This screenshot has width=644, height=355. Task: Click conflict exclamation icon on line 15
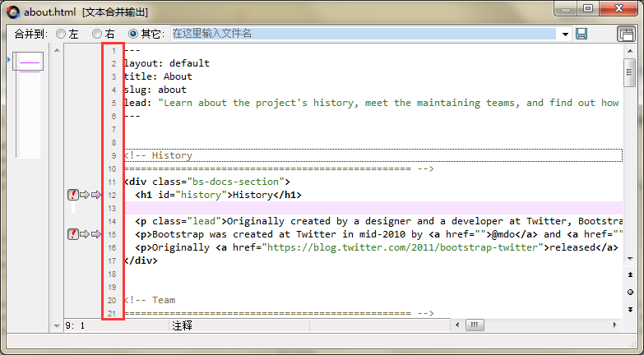point(73,234)
